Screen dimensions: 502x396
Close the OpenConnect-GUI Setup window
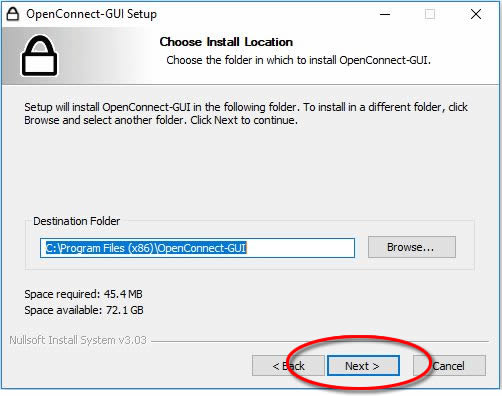pos(476,14)
